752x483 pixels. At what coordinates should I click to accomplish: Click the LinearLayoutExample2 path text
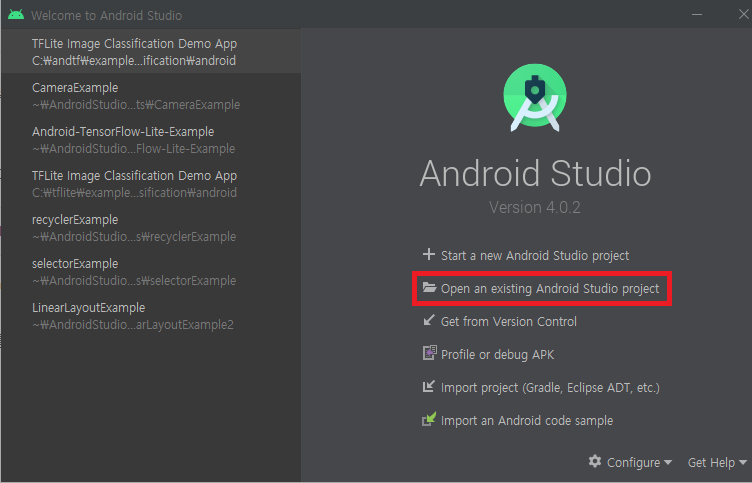133,325
